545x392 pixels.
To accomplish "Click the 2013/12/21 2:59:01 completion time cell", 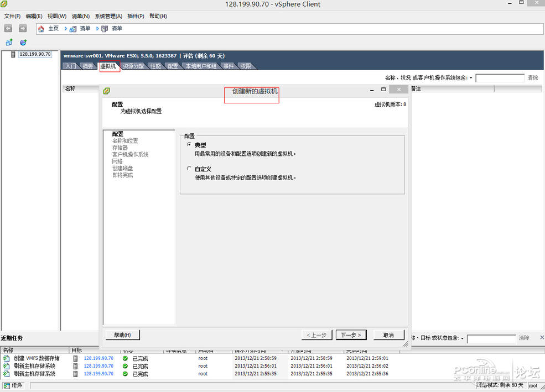I will [367, 358].
